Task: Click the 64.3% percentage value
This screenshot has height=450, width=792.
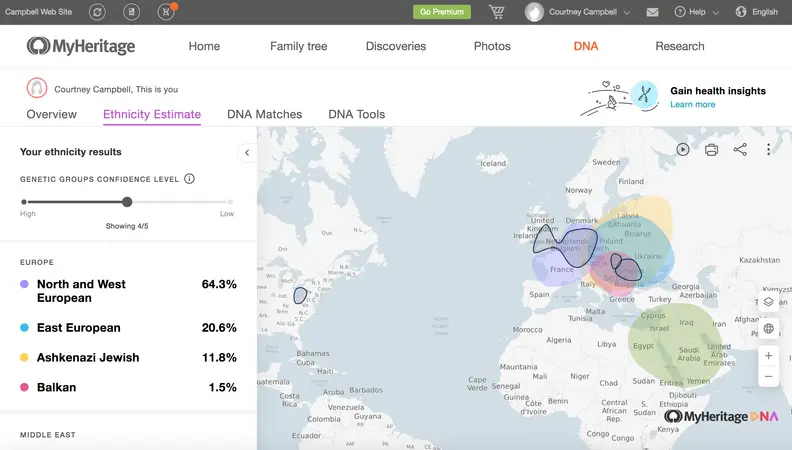Action: (219, 284)
